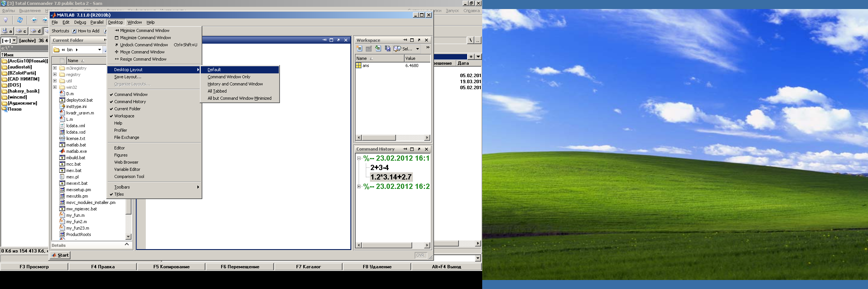Click the 'ans' variable icon in Workspace
The height and width of the screenshot is (289, 868).
359,65
